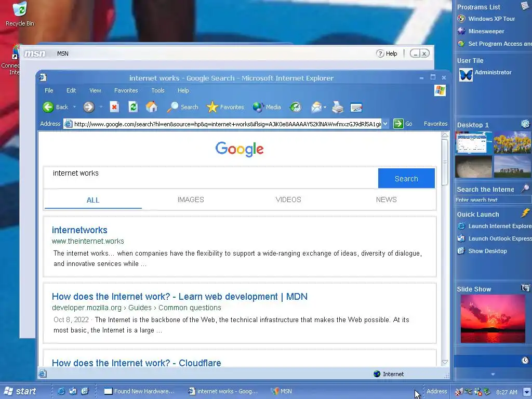Open the History clock icon
Image resolution: width=532 pixels, height=399 pixels.
click(295, 107)
